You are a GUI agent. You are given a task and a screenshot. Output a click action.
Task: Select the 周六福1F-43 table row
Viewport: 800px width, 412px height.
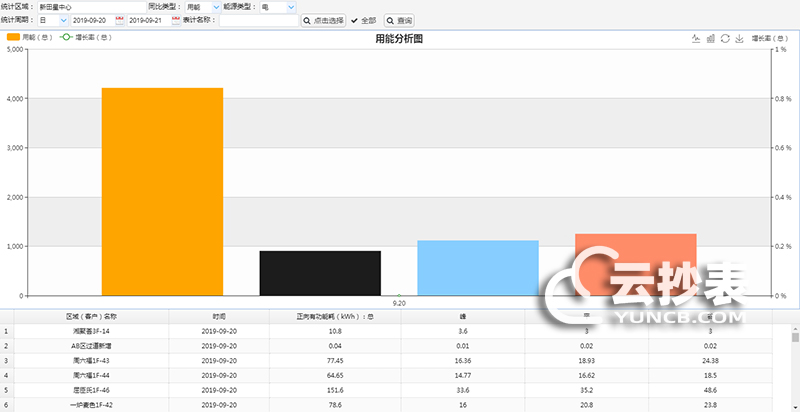point(91,360)
